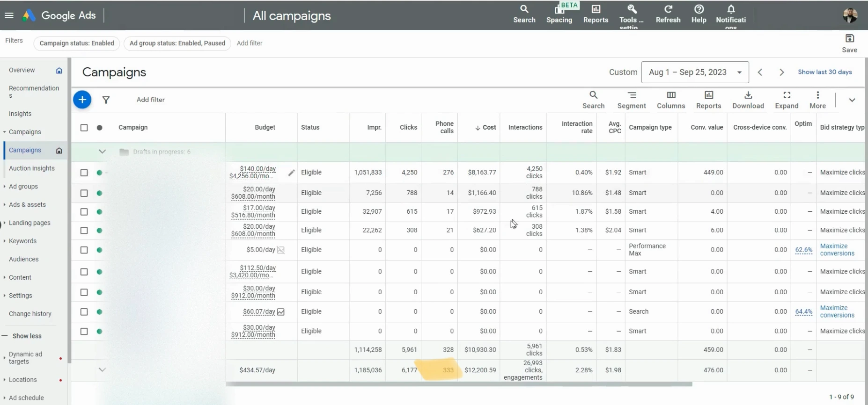
Task: Open table Reports icon in toolbar
Action: coord(708,100)
